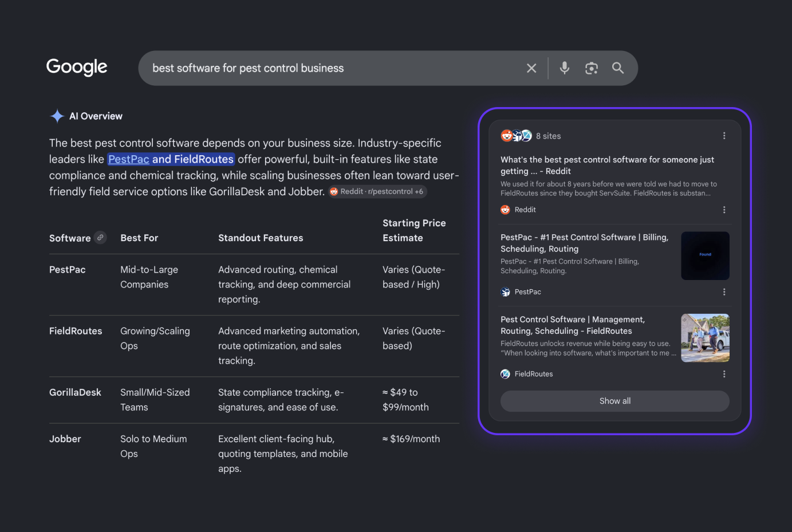Click the ≈ $49 to $99/month price cell
Viewport: 792px width, 532px height.
click(405, 400)
